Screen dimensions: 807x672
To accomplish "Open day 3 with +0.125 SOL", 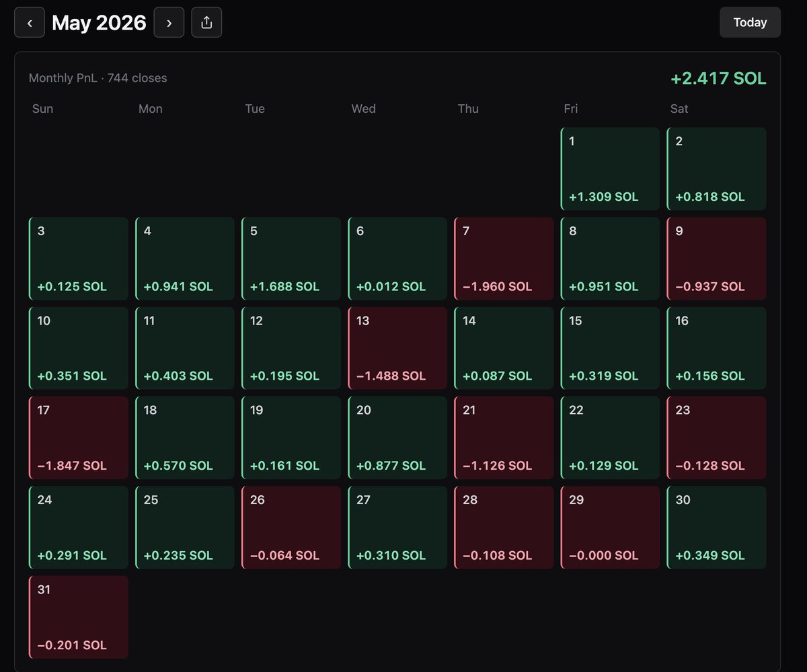I will tap(79, 259).
